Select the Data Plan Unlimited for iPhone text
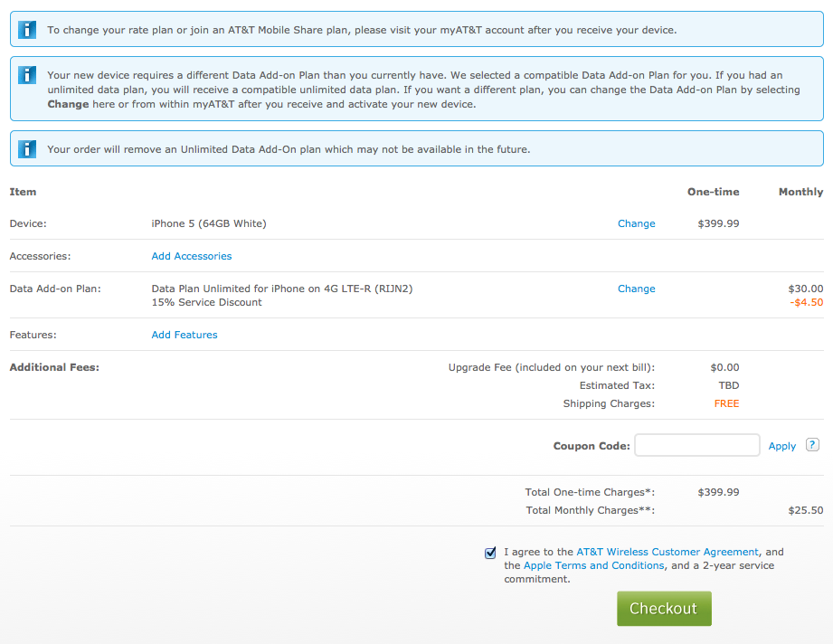Viewport: 833px width, 644px height. pyautogui.click(x=282, y=289)
